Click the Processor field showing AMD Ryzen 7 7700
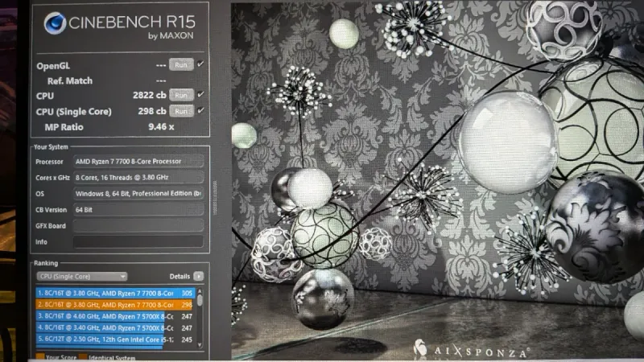644x362 pixels. (x=138, y=162)
